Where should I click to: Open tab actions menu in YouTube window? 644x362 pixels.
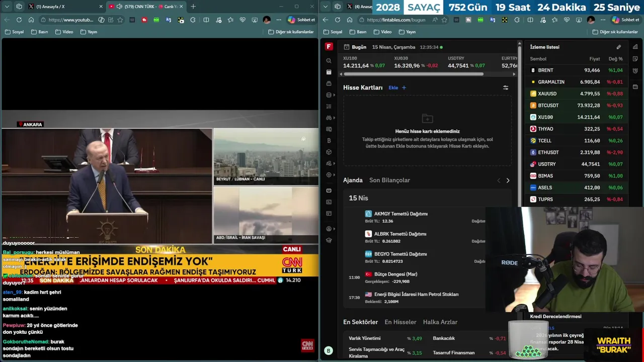[7, 7]
